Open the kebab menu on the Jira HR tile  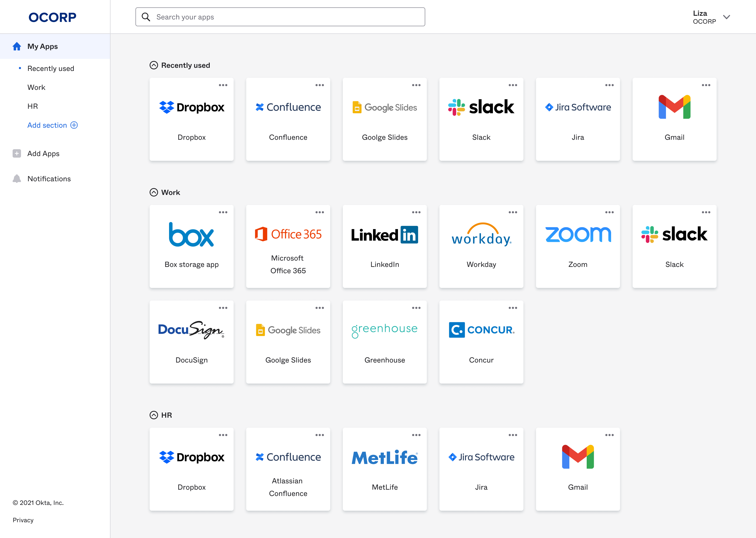[x=513, y=435]
